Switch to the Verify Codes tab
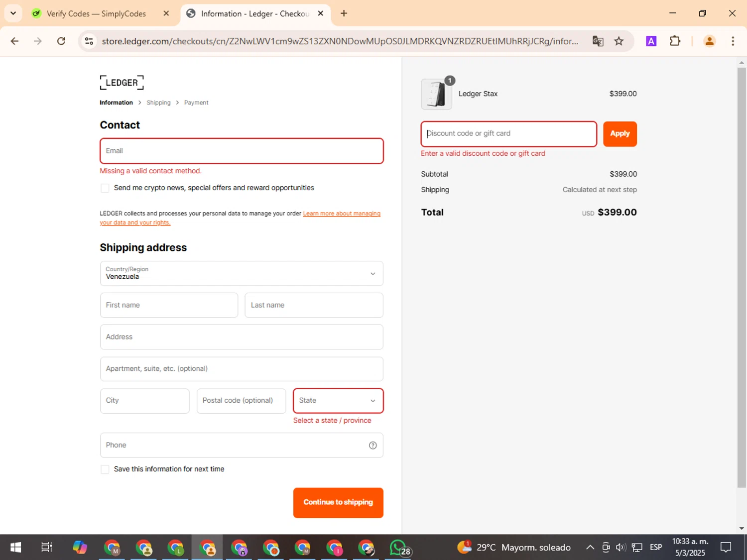Screen dimensions: 747x560 pos(96,13)
